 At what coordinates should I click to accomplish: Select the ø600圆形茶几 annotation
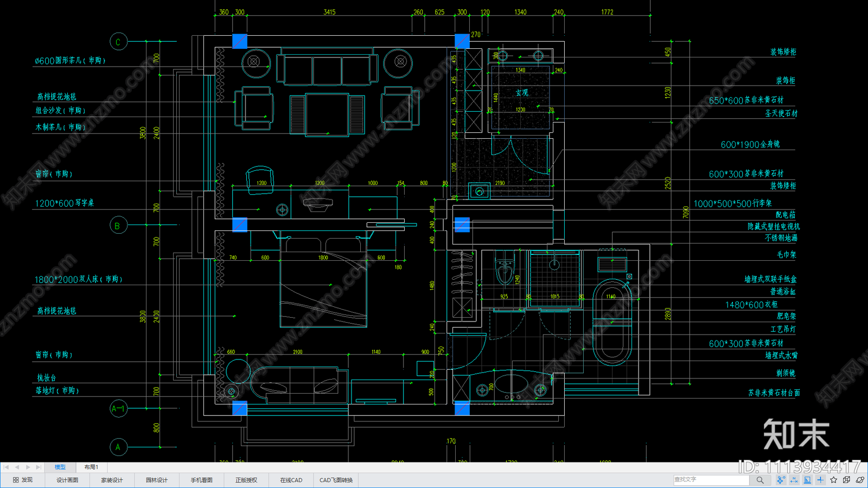(71, 61)
